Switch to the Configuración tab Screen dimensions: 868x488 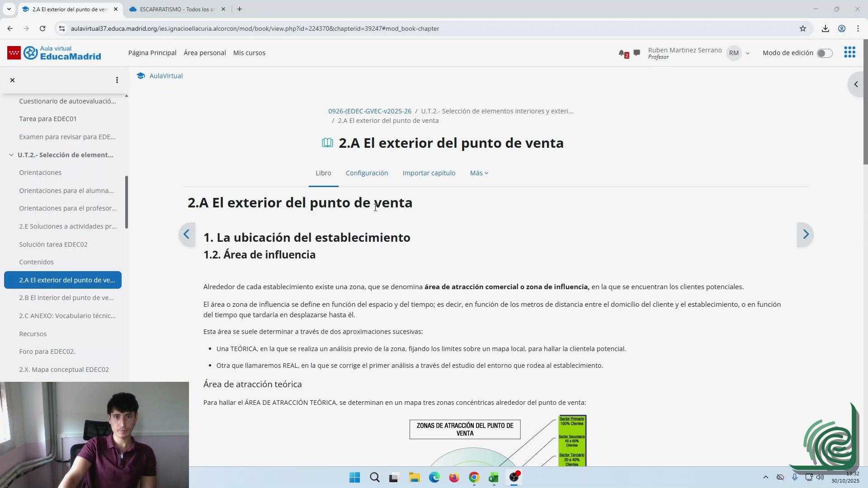click(367, 173)
